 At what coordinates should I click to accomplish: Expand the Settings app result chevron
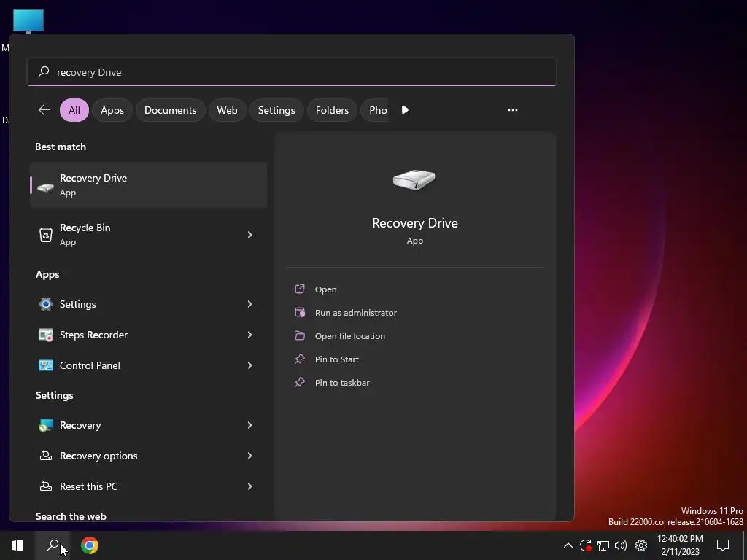[249, 304]
